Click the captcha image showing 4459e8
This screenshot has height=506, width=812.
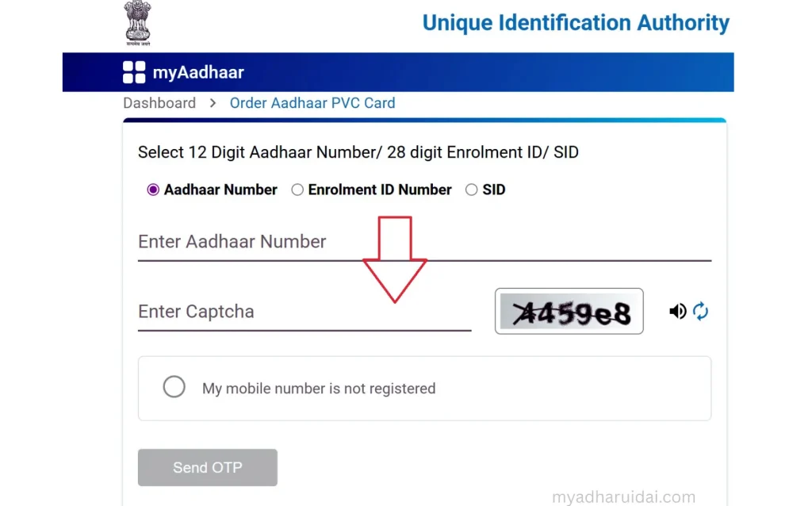tap(569, 311)
